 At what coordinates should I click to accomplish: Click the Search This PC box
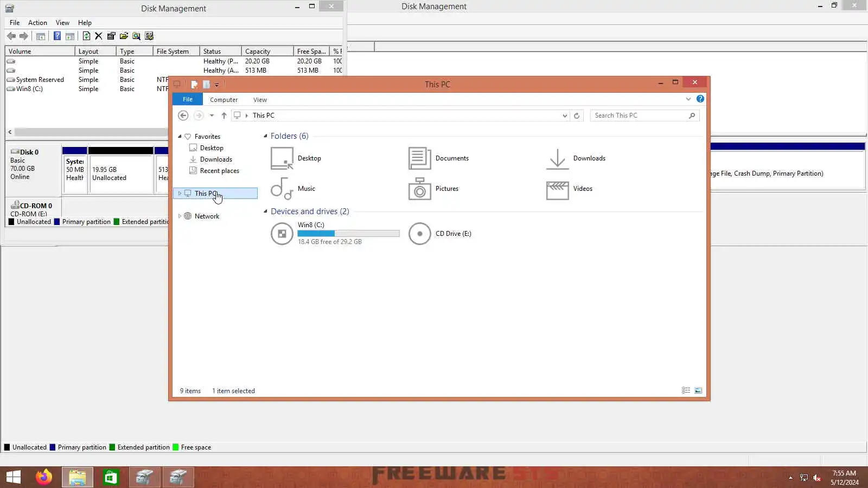644,115
